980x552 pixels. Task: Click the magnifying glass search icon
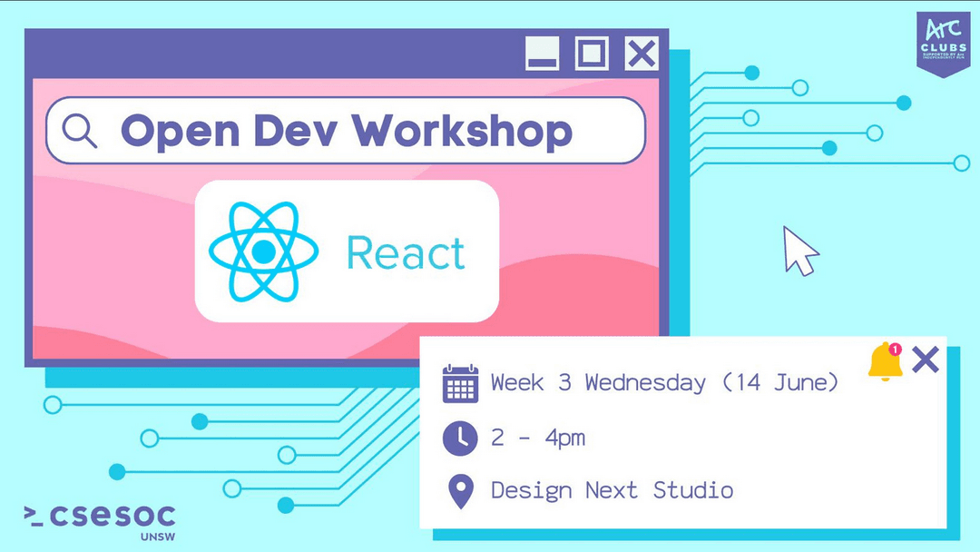point(79,132)
